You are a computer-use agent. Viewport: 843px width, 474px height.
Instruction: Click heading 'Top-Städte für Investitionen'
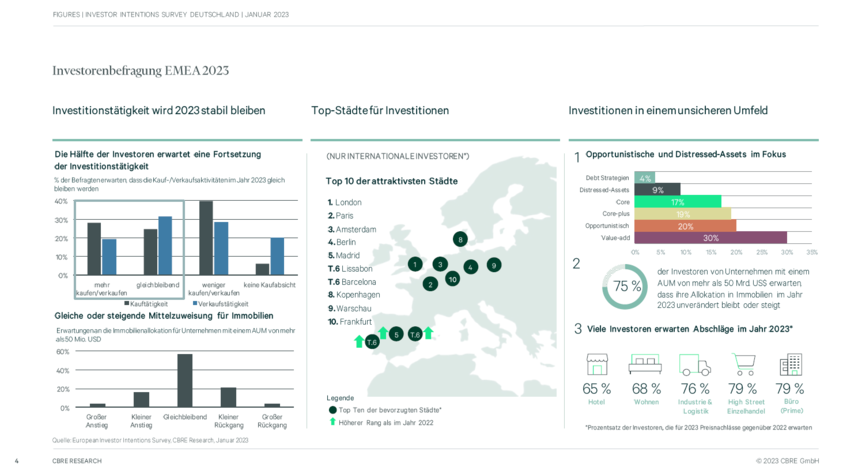click(x=380, y=111)
